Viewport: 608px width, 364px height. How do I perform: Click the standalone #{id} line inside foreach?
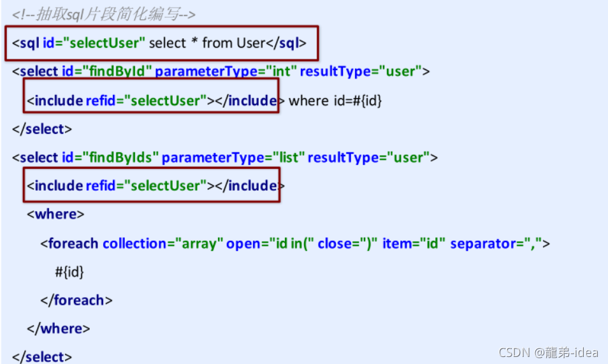pos(69,272)
